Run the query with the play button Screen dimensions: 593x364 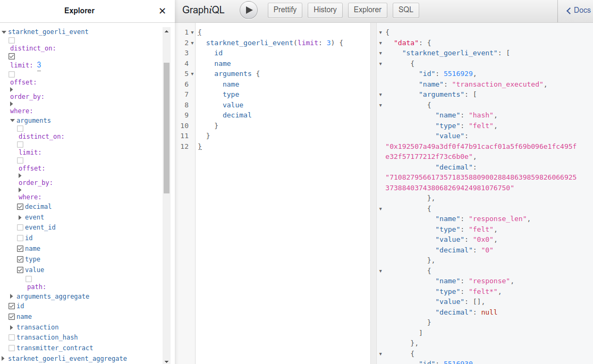pyautogui.click(x=249, y=10)
